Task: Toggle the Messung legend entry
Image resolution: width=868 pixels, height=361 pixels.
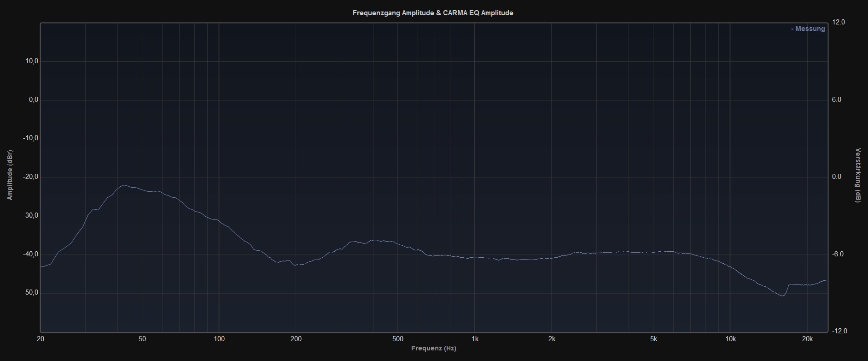Action: tap(808, 29)
